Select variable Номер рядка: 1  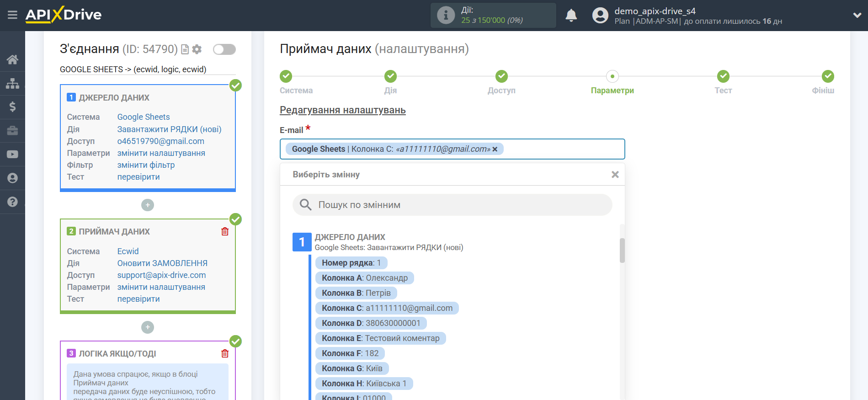[x=351, y=263]
